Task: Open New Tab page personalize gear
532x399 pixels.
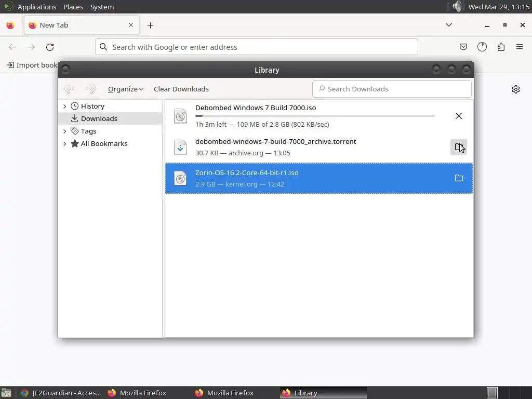Action: [x=516, y=89]
